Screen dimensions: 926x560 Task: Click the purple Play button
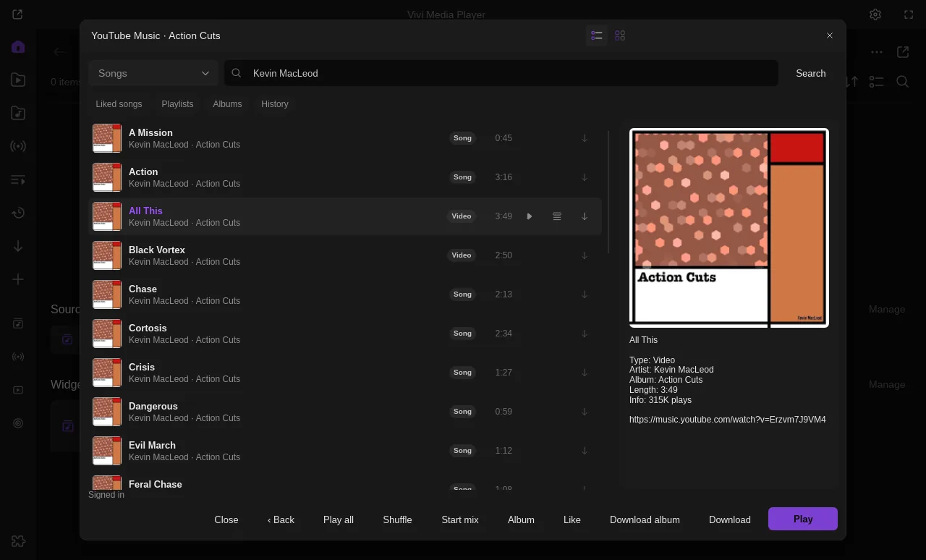[803, 519]
